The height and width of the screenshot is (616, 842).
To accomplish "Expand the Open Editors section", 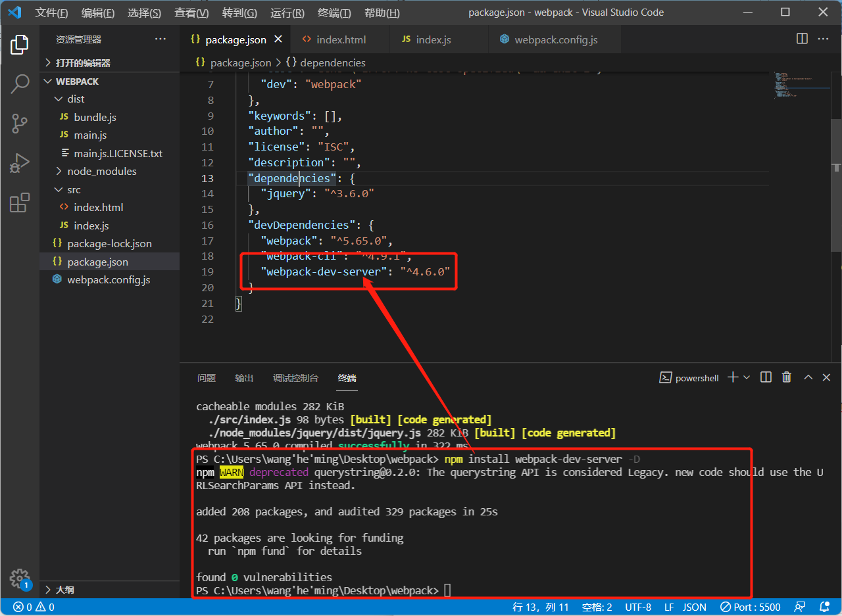I will (x=109, y=63).
